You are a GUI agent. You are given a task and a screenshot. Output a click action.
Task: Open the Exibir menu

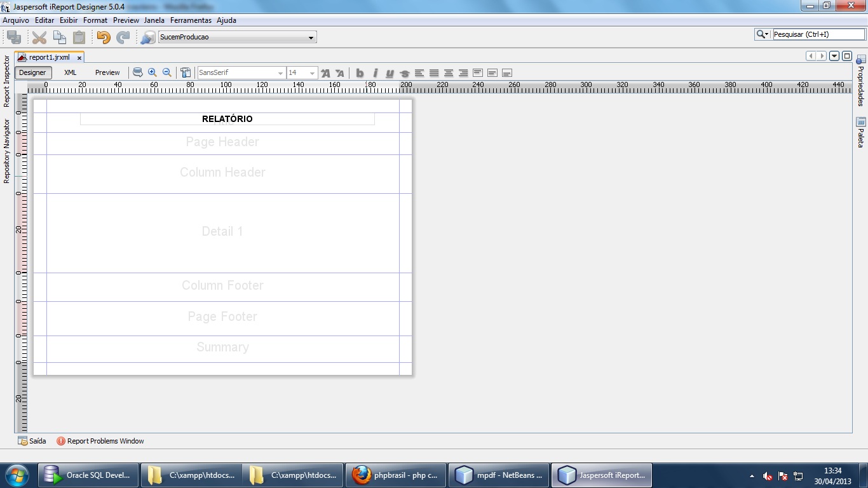click(69, 20)
